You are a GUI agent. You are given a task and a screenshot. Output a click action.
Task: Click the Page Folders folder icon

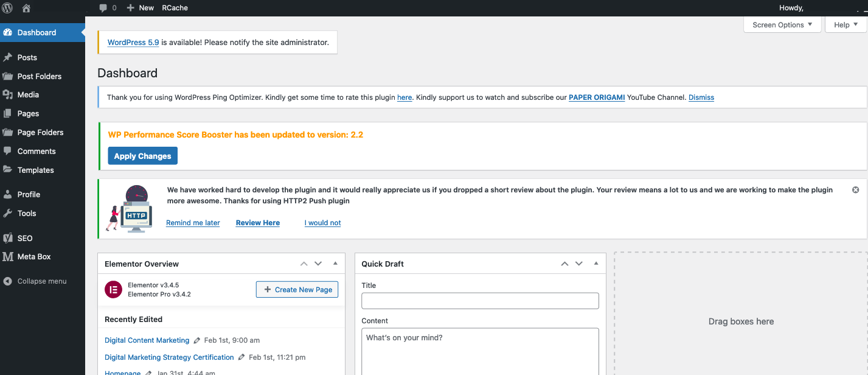[x=8, y=132]
